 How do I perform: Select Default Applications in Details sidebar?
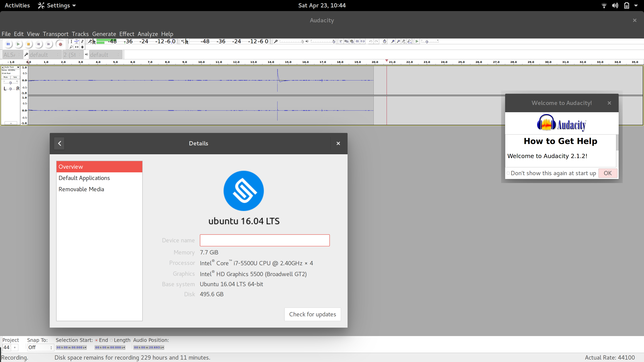coord(99,178)
